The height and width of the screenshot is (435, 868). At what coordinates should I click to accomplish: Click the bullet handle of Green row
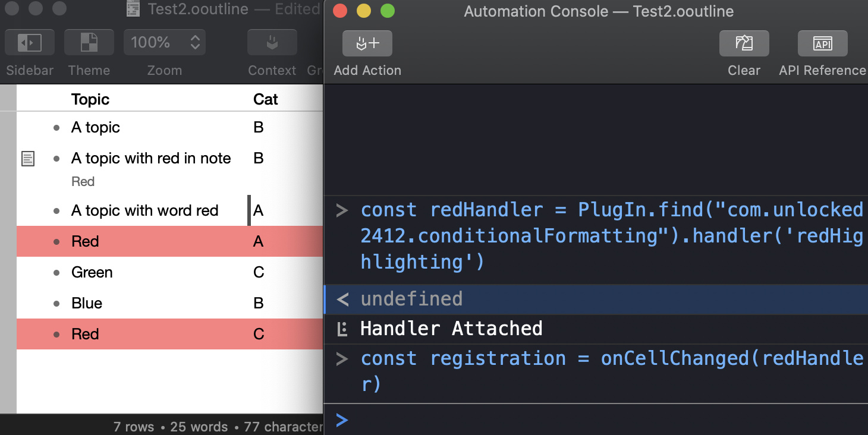pyautogui.click(x=56, y=273)
